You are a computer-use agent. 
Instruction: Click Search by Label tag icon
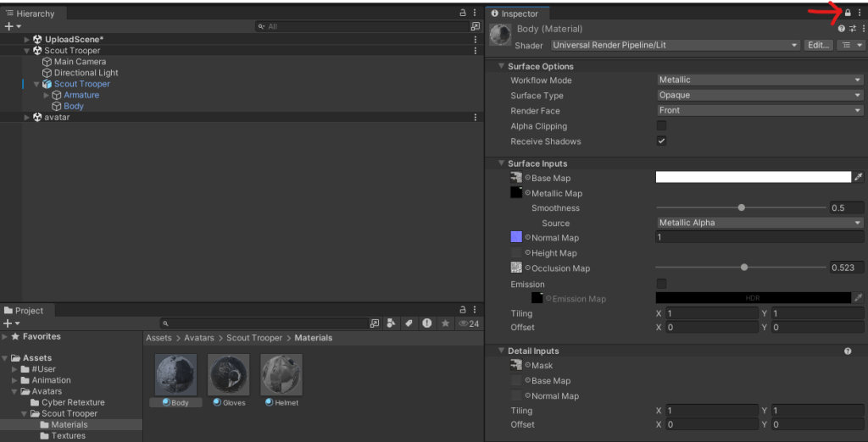point(408,323)
